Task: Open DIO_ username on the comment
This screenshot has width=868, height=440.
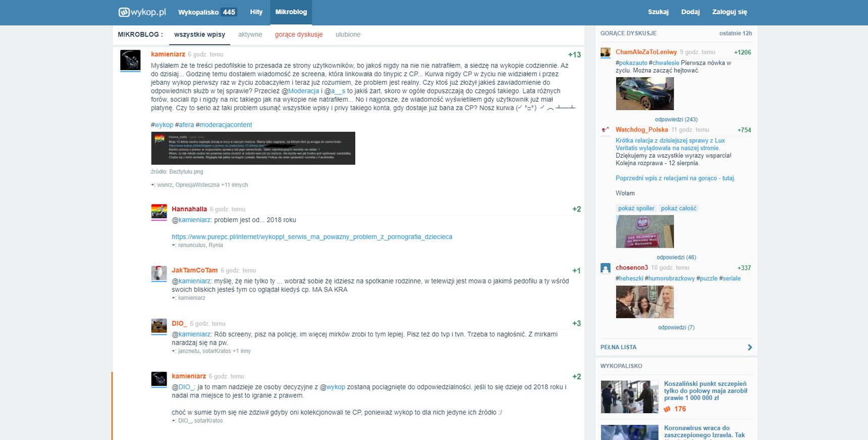Action: click(179, 324)
